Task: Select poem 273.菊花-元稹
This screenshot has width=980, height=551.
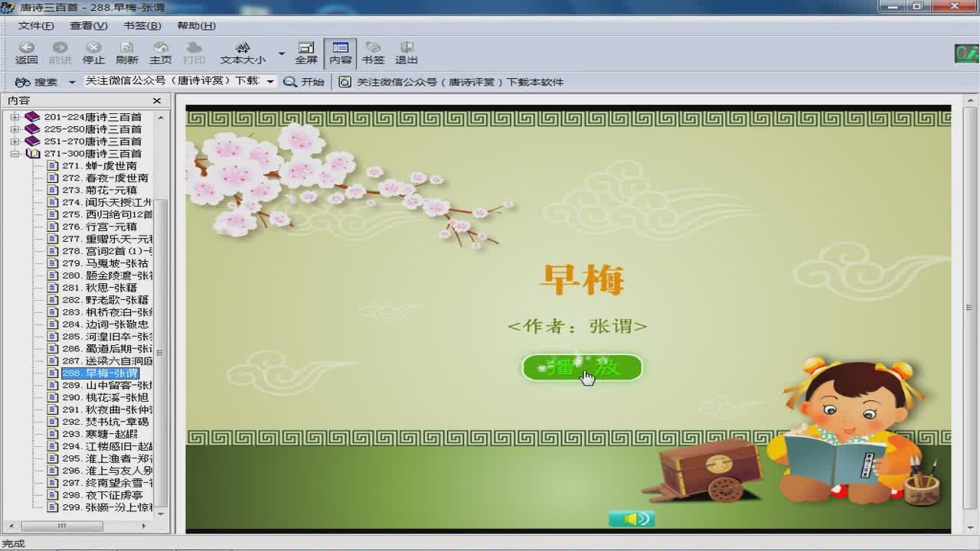Action: tap(100, 191)
